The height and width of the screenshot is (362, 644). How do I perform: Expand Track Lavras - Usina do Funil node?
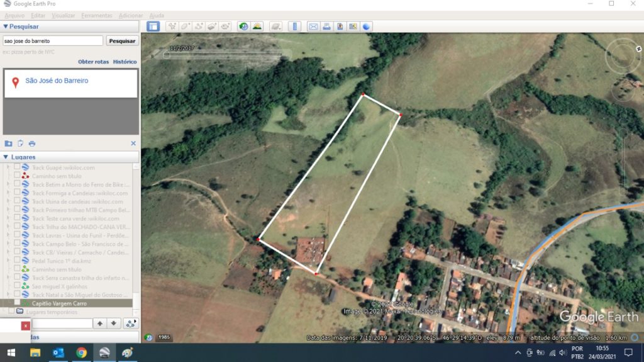tap(8, 235)
